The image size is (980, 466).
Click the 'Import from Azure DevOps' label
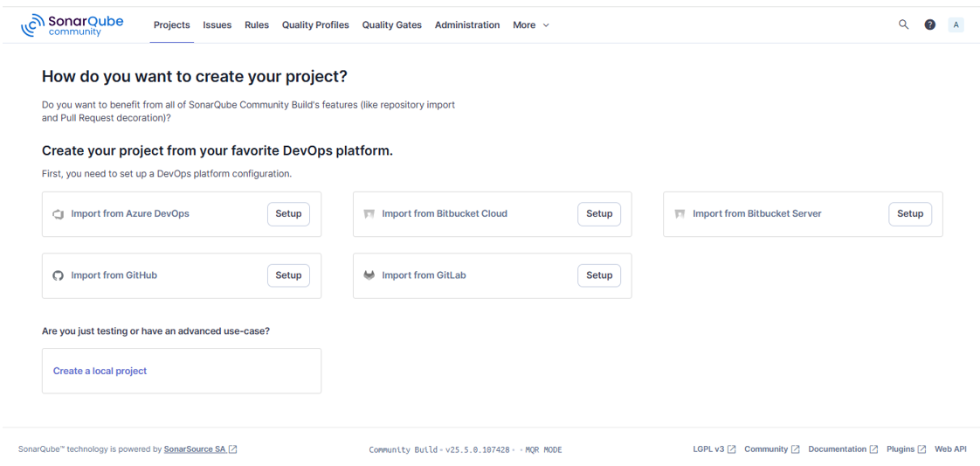tap(130, 214)
